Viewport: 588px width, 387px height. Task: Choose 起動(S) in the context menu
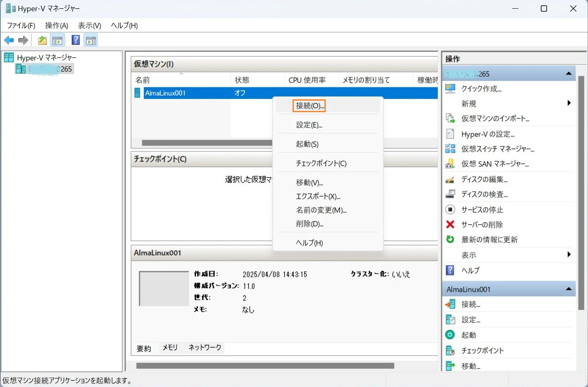(307, 144)
